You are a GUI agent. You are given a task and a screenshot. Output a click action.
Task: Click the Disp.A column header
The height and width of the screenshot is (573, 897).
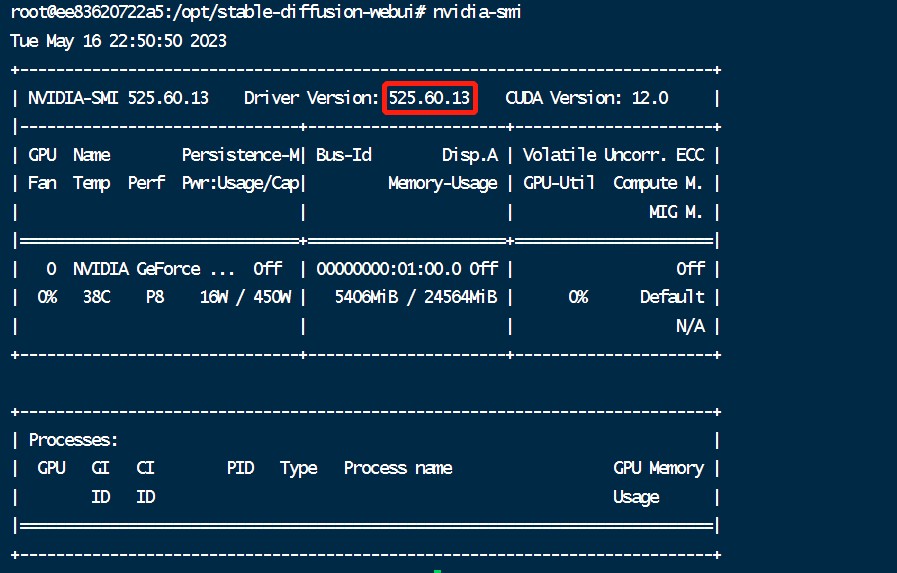coord(470,155)
